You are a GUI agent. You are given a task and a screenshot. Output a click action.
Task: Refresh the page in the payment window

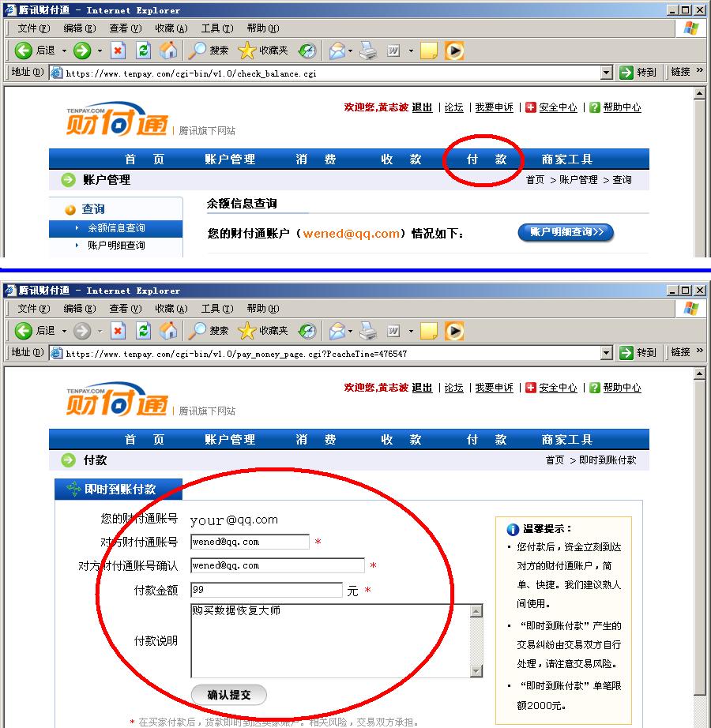click(x=143, y=331)
